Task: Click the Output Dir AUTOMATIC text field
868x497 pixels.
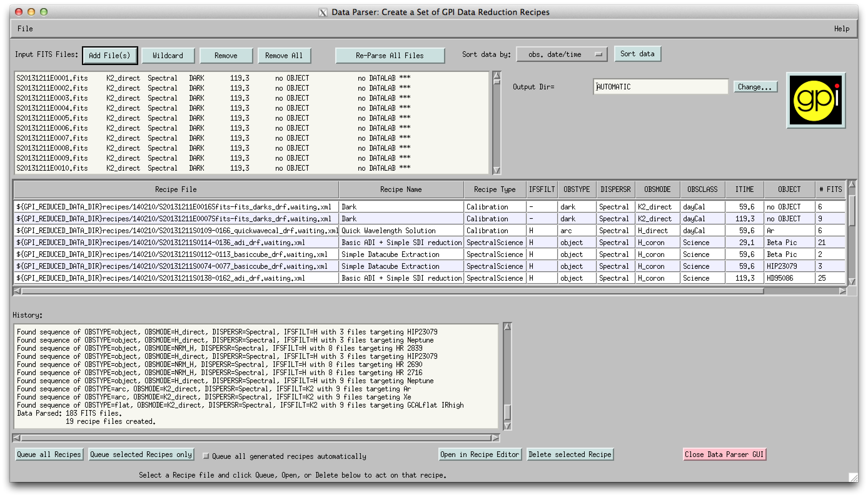Action: point(660,87)
